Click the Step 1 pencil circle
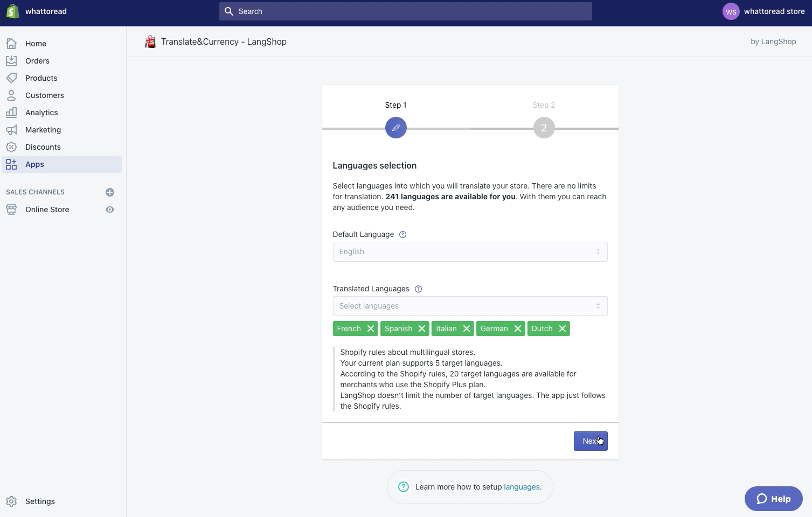 396,128
